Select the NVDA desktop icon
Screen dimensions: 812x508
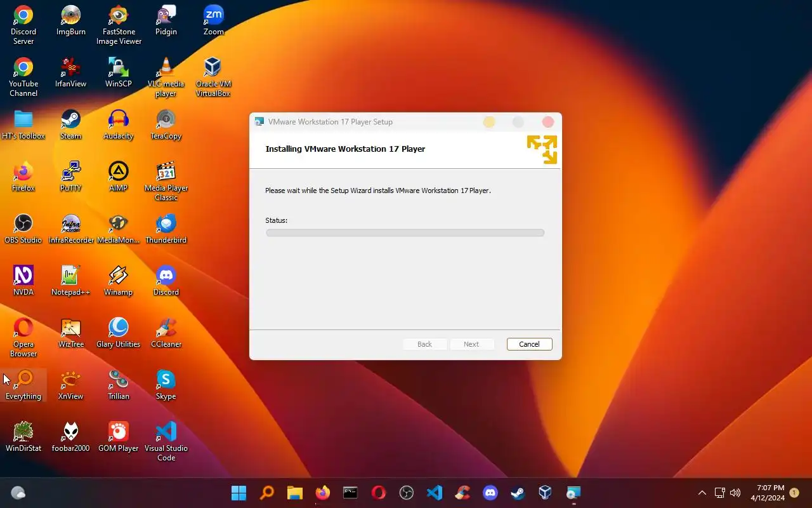click(23, 281)
